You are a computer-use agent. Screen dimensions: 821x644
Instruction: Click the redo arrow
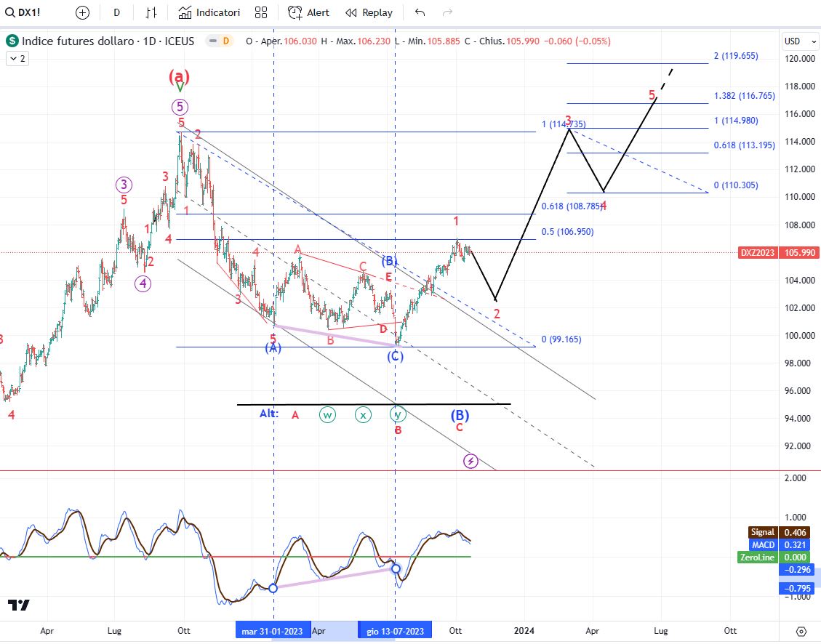point(448,12)
